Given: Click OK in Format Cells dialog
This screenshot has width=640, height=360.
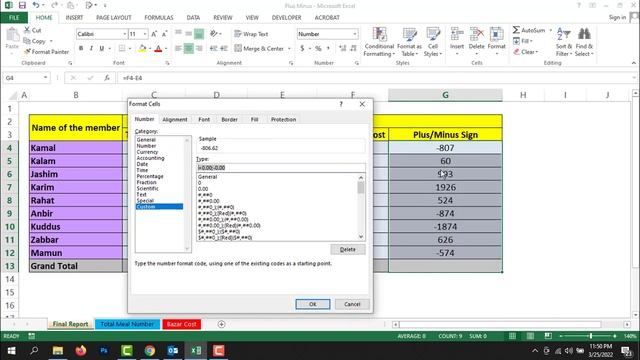Looking at the screenshot, I should pos(313,304).
